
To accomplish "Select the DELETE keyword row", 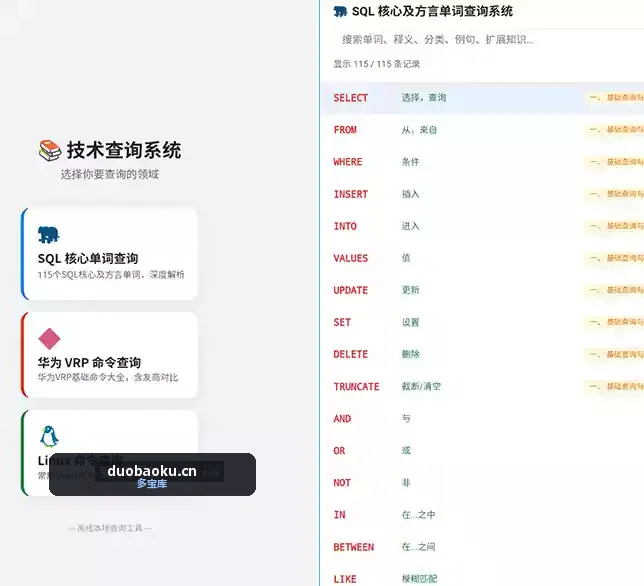I will tap(482, 354).
